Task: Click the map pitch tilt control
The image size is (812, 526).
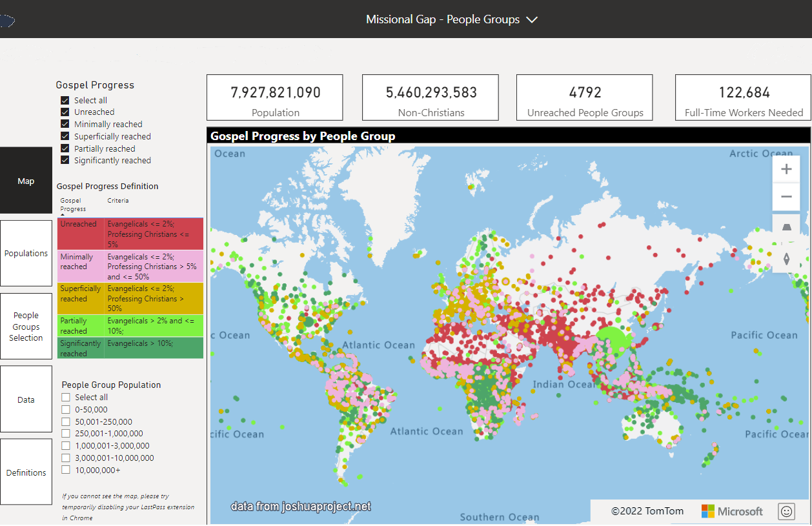Action: coord(786,228)
